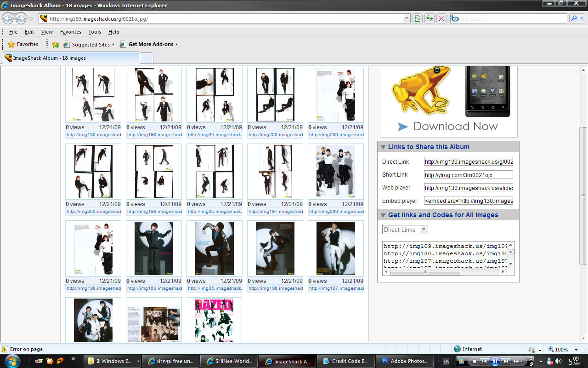Click Next track in taskbar media player

click(x=505, y=361)
